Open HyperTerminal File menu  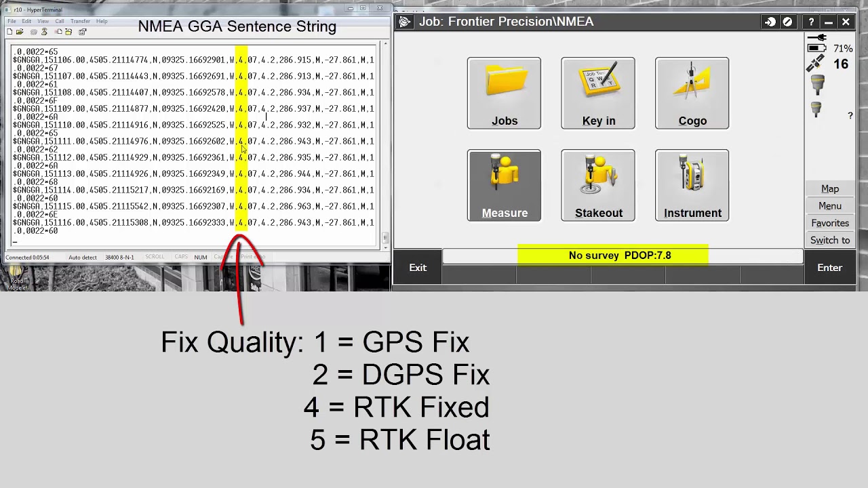12,21
